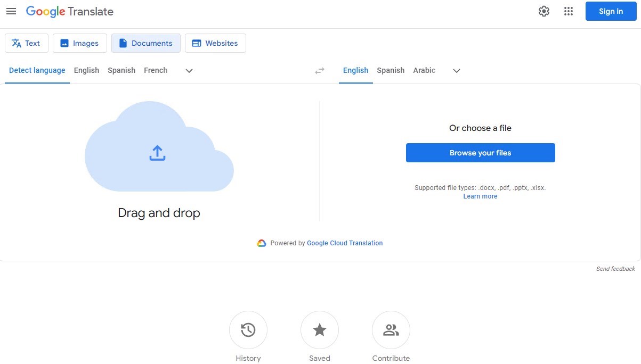The image size is (641, 364).
Task: Open the Google apps grid
Action: [569, 11]
